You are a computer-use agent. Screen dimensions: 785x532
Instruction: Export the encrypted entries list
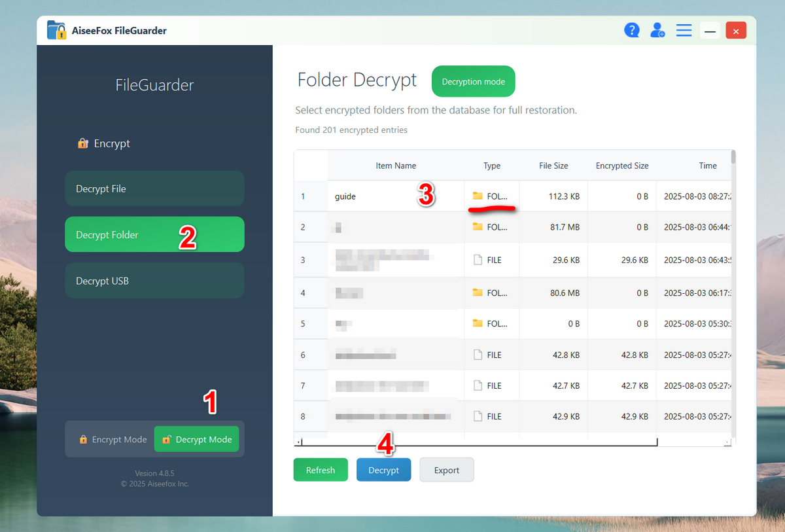tap(447, 469)
